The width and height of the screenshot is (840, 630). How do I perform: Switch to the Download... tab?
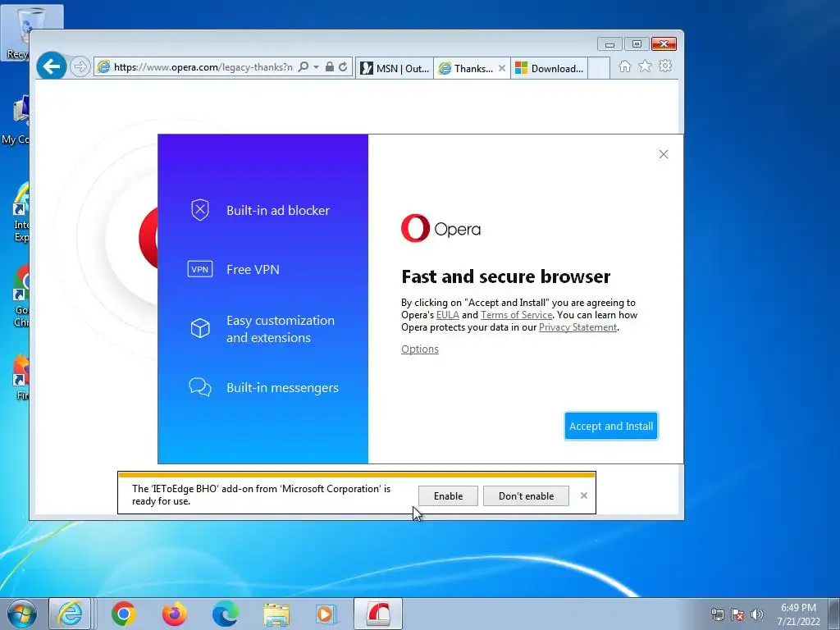pyautogui.click(x=550, y=68)
